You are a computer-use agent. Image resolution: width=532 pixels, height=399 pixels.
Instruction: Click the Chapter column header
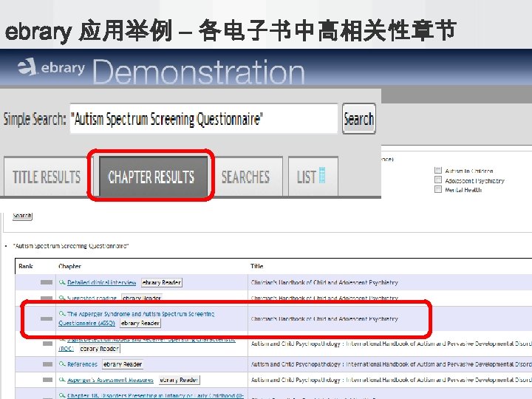(69, 266)
